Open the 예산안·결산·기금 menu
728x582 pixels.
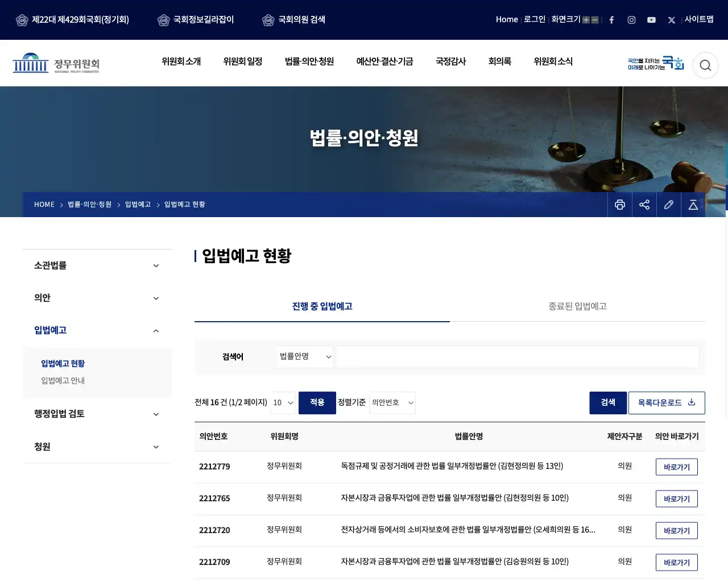click(385, 61)
